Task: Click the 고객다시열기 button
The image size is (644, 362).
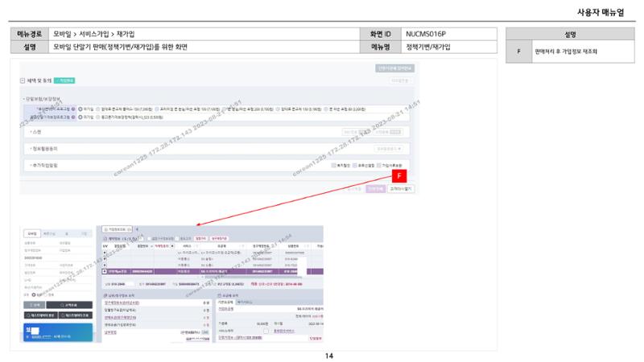Action: [x=401, y=189]
